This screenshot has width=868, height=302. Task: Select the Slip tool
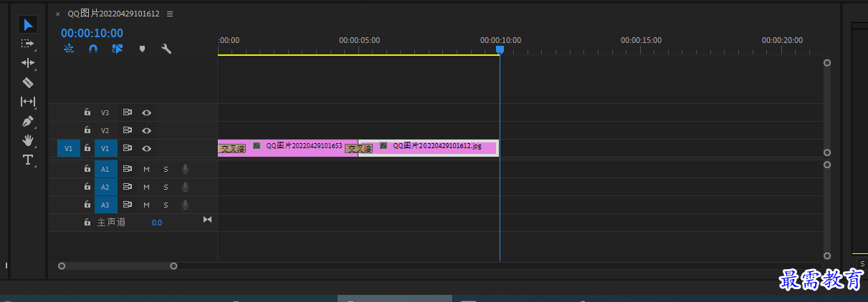click(28, 102)
